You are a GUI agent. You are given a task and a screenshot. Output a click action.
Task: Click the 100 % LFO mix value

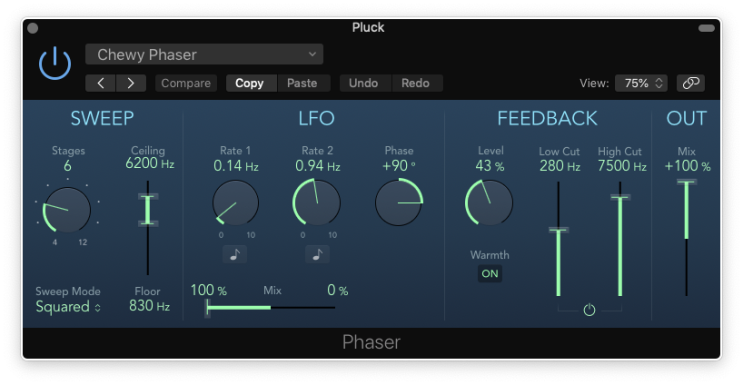pos(208,290)
